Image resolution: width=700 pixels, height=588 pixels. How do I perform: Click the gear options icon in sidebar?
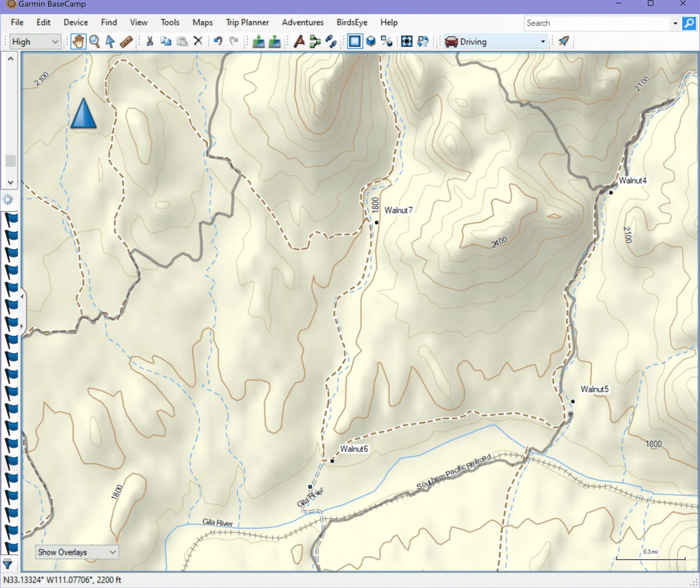pos(8,199)
